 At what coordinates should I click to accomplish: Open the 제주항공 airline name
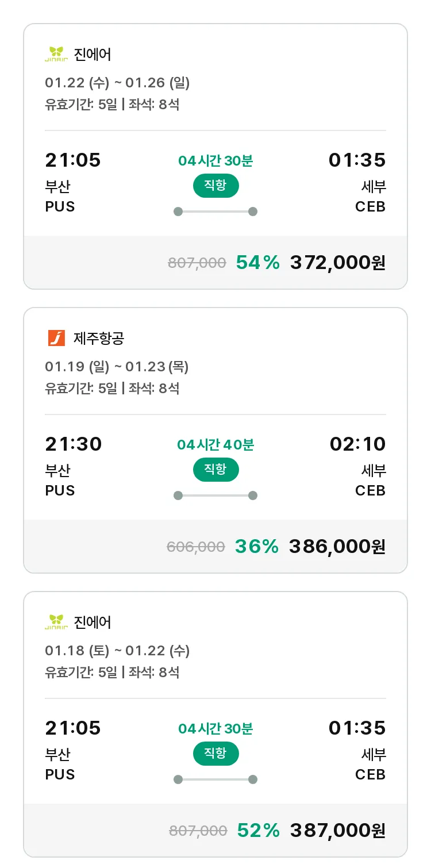[x=99, y=339]
